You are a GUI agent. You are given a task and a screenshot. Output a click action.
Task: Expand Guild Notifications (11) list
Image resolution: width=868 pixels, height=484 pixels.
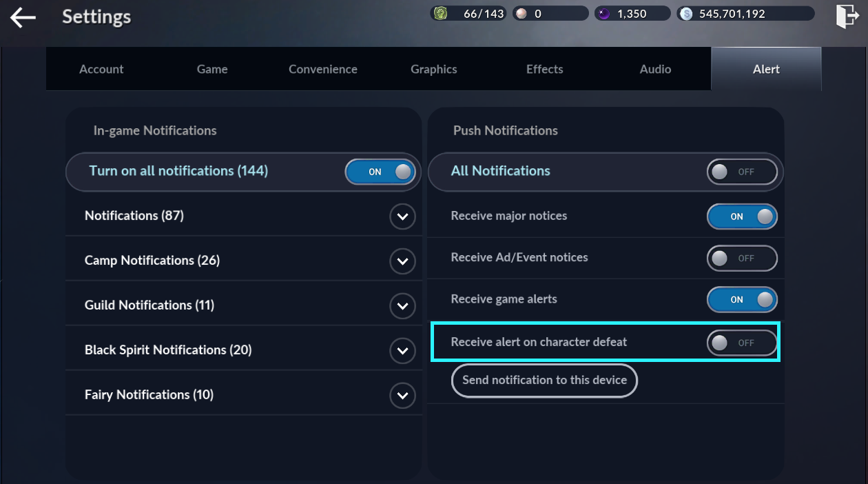402,306
